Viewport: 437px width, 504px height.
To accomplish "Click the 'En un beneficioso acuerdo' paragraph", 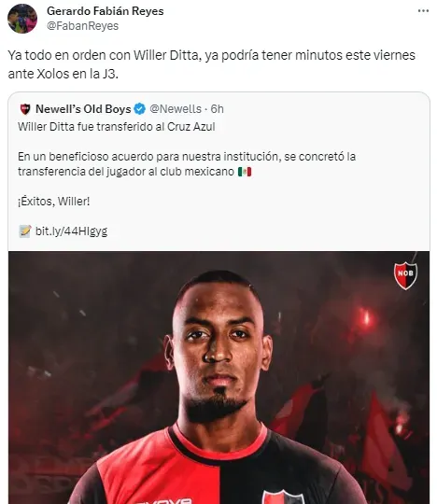I will coord(187,164).
